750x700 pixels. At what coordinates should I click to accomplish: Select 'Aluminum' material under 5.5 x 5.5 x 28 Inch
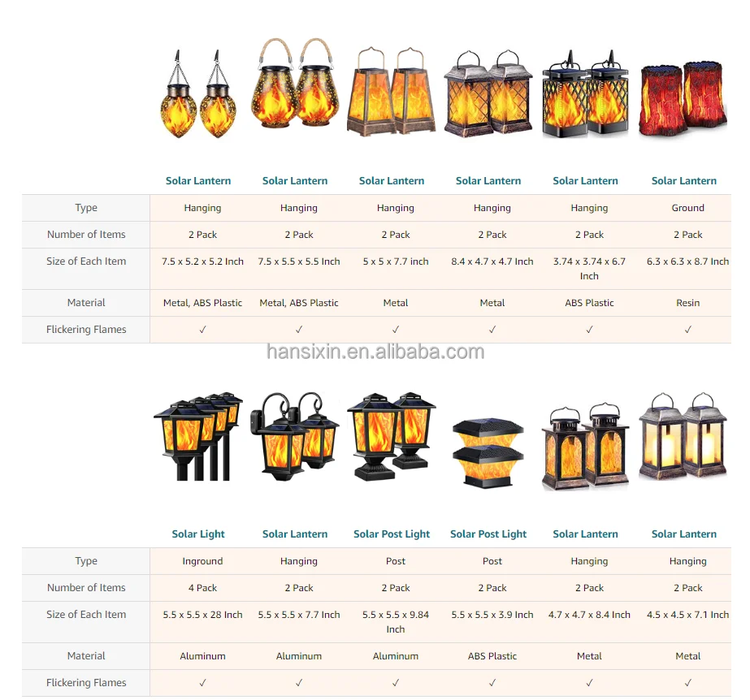click(x=202, y=656)
